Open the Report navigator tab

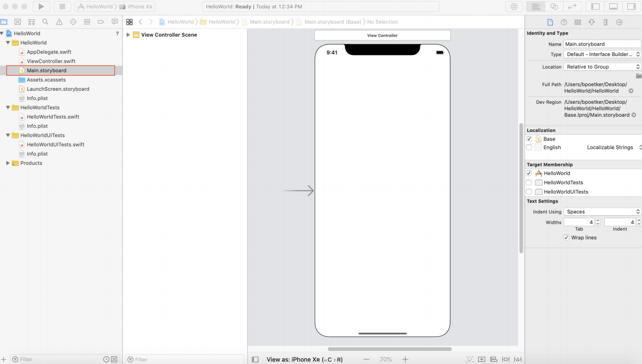tap(114, 22)
